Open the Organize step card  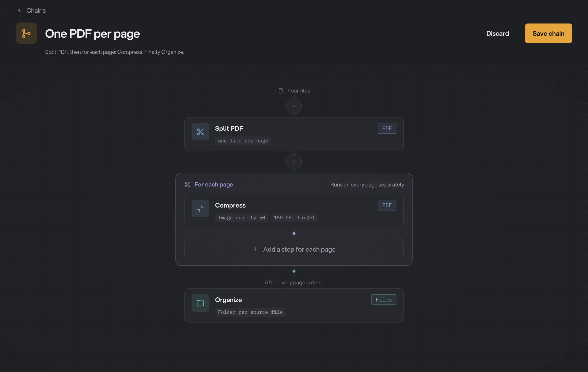pyautogui.click(x=294, y=305)
